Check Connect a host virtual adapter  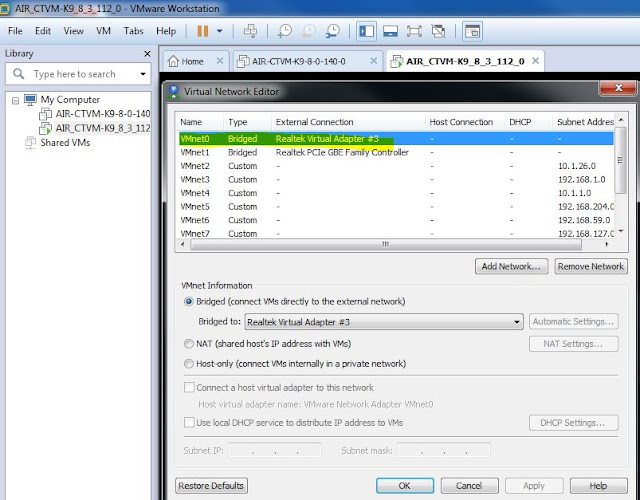[189, 387]
